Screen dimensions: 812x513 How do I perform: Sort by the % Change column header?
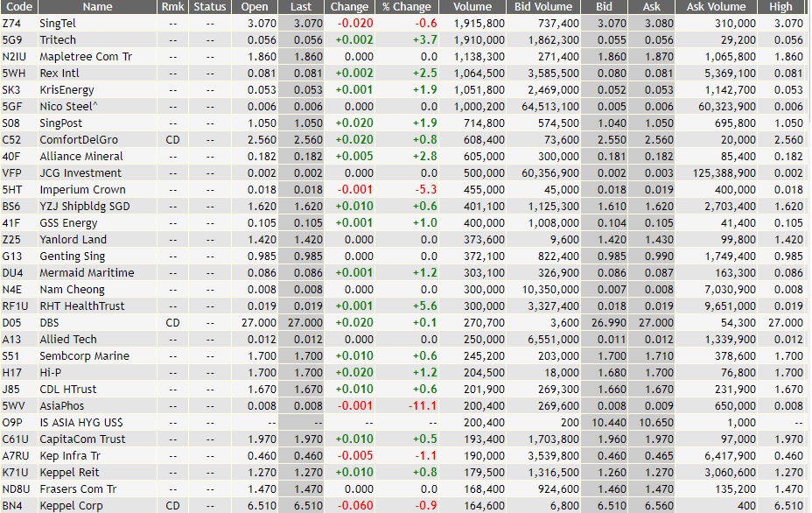coord(407,7)
